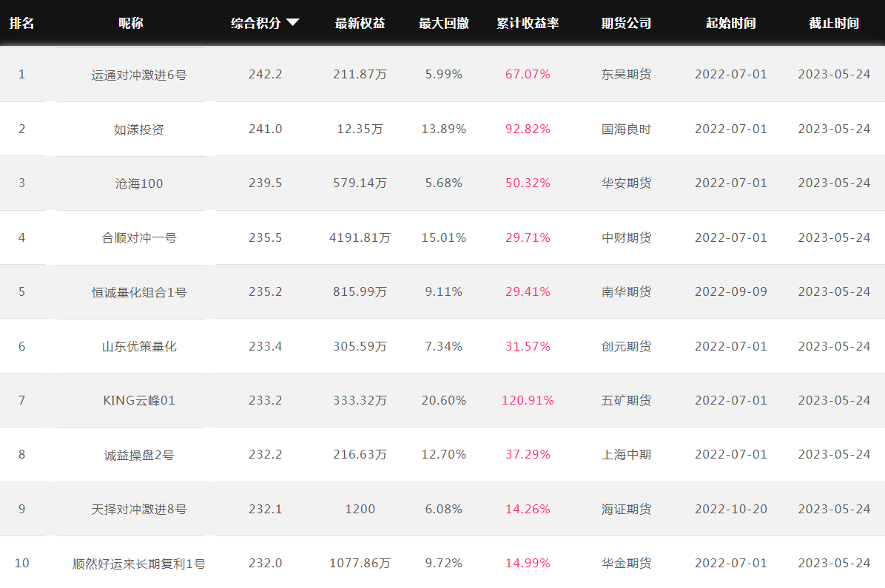
Task: Select the equity value 4191.81万
Action: coord(360,237)
